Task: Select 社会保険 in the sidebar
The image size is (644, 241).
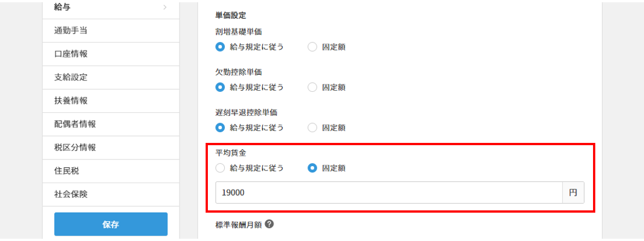Action: [x=111, y=195]
